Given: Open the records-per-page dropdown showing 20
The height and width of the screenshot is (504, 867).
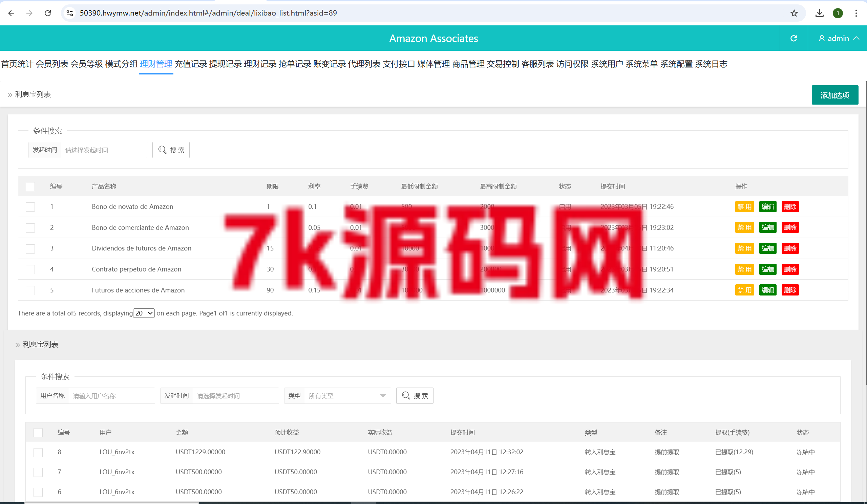Looking at the screenshot, I should 144,313.
